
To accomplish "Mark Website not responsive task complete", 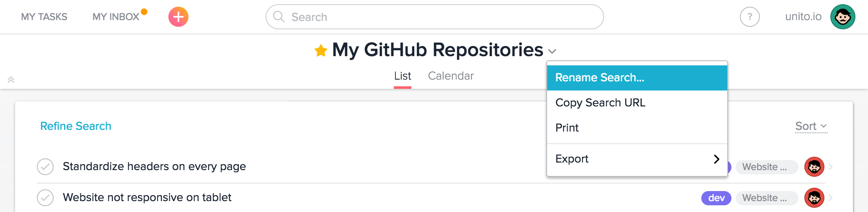I will pos(45,198).
